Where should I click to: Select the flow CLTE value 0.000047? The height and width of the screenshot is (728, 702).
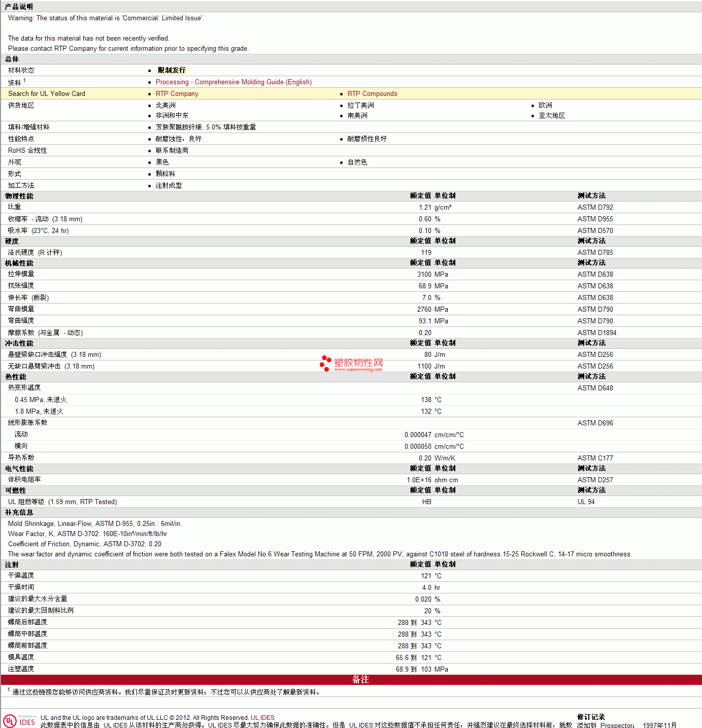click(418, 435)
